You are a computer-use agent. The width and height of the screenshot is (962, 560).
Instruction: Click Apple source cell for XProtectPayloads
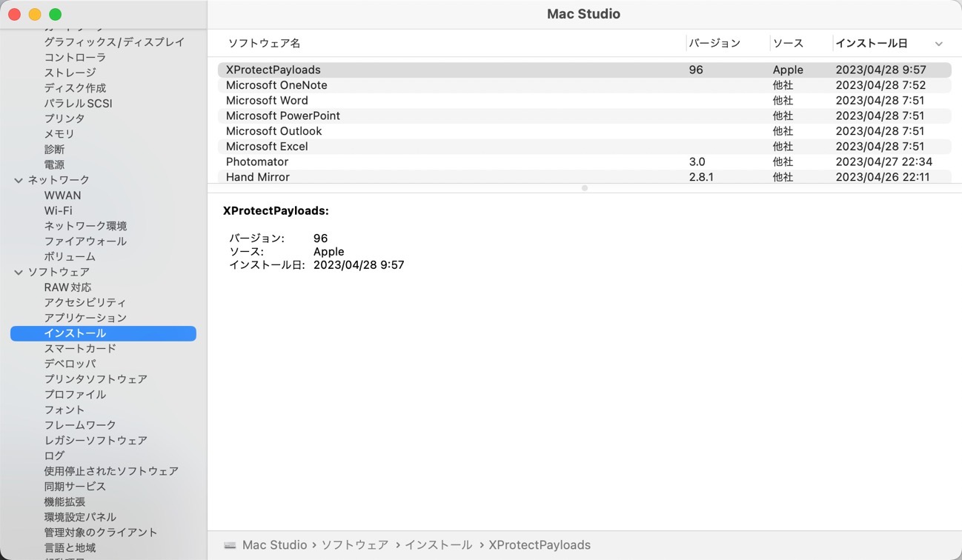[788, 70]
